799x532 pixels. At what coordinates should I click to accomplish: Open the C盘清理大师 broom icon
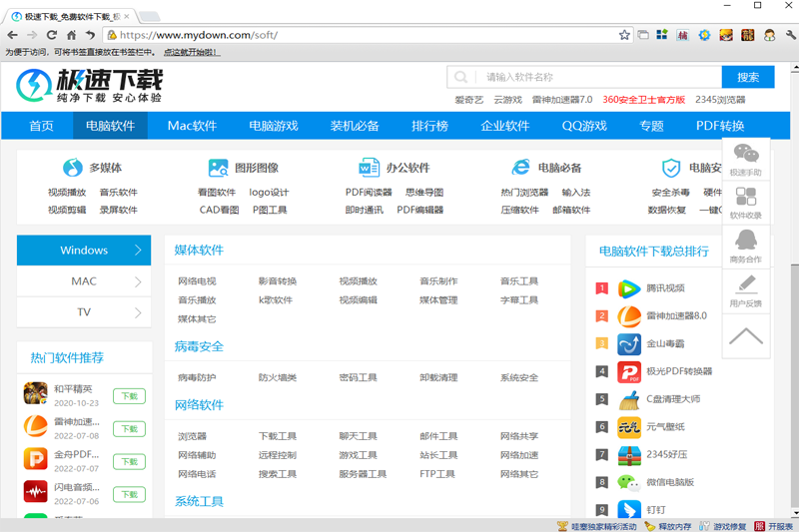[629, 399]
